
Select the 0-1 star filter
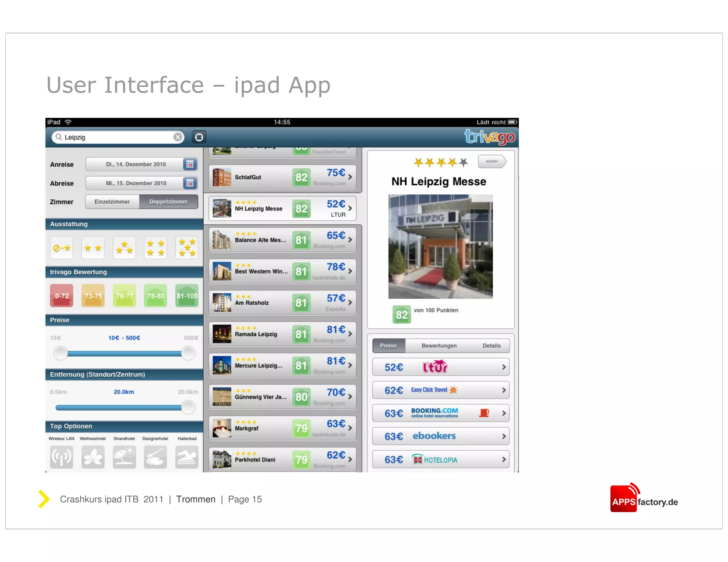click(61, 248)
